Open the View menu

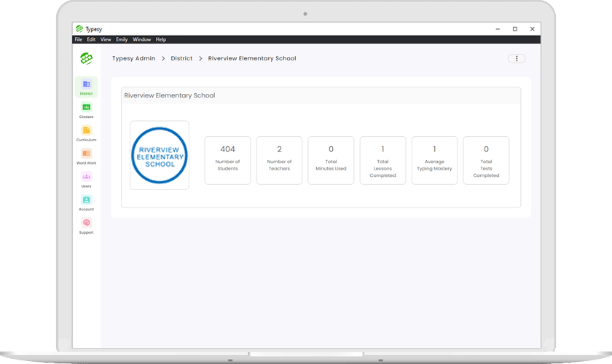click(106, 39)
